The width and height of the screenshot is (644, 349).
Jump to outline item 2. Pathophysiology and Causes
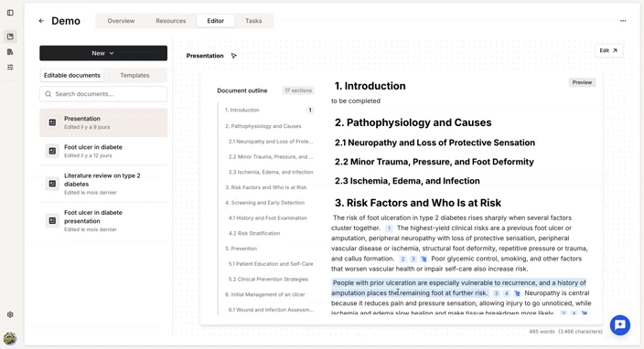(263, 126)
